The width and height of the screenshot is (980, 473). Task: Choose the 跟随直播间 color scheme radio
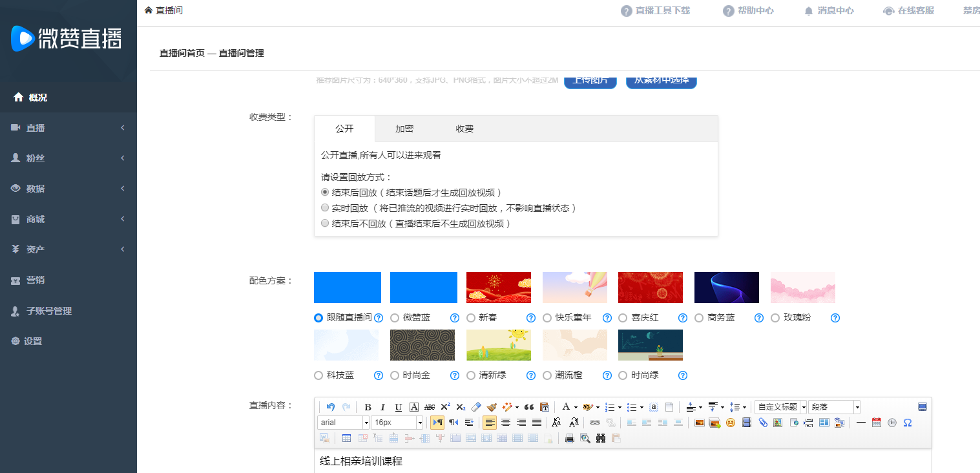coord(318,318)
